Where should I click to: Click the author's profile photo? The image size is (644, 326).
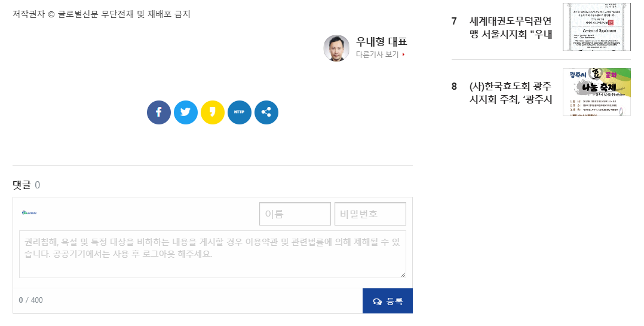[x=336, y=48]
